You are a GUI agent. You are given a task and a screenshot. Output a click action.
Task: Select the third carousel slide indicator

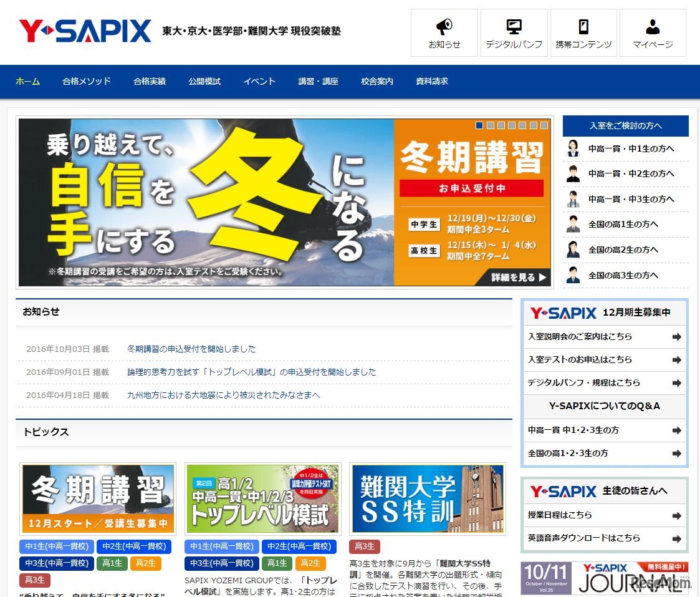click(x=501, y=125)
